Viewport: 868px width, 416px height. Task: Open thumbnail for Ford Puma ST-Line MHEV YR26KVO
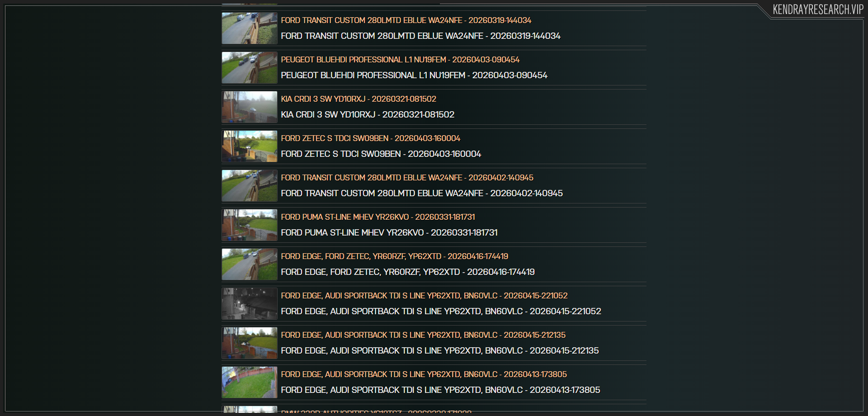(250, 225)
